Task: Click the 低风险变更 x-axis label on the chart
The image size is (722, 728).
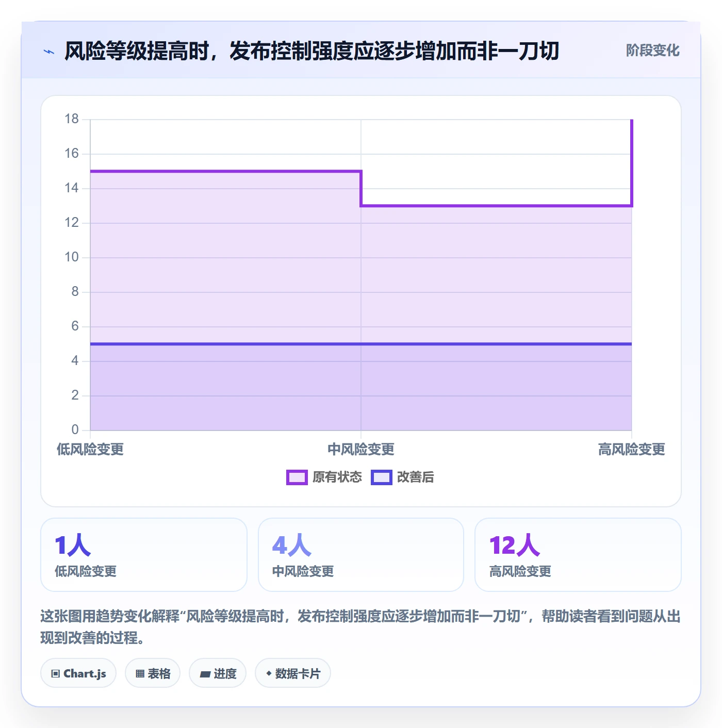Action: pos(90,450)
